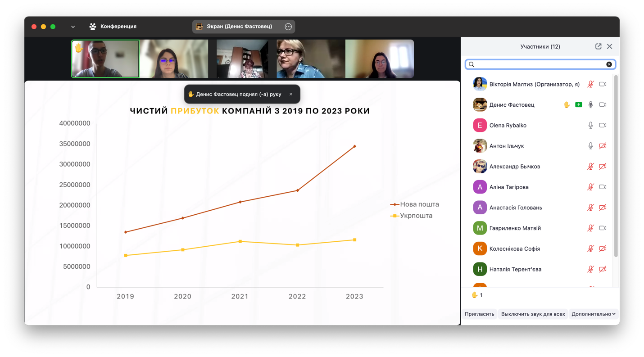Close the Участники panel
This screenshot has height=357, width=644.
609,46
